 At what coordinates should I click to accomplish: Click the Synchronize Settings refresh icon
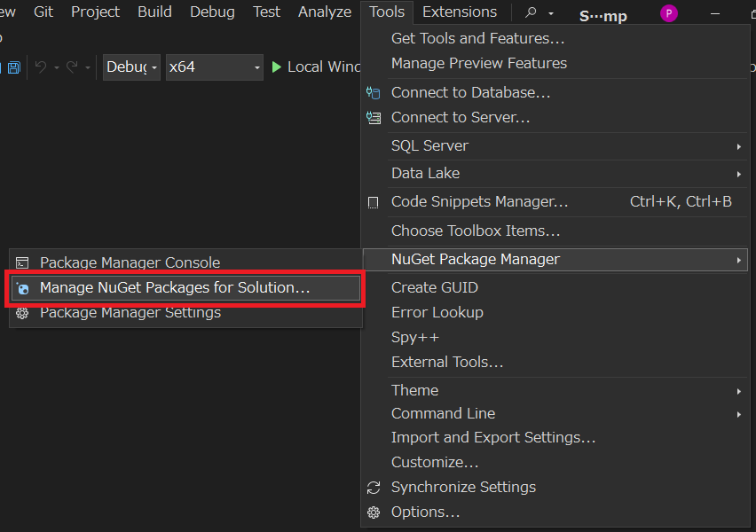pos(373,487)
